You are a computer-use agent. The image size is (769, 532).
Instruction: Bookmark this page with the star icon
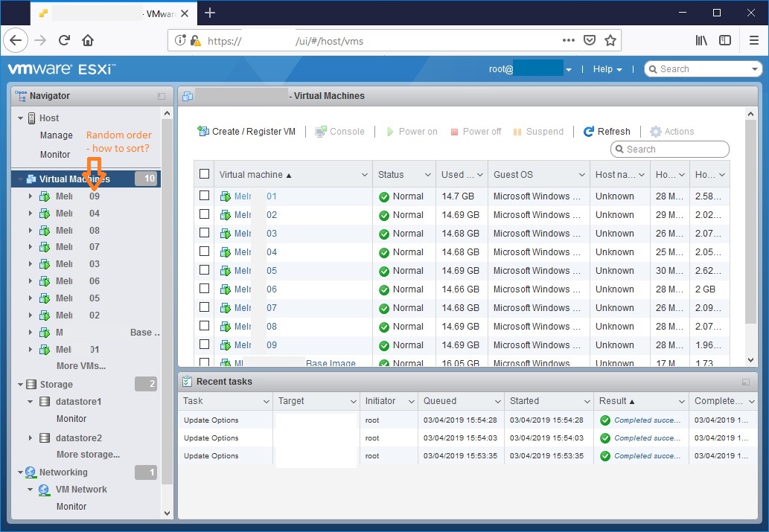[610, 40]
